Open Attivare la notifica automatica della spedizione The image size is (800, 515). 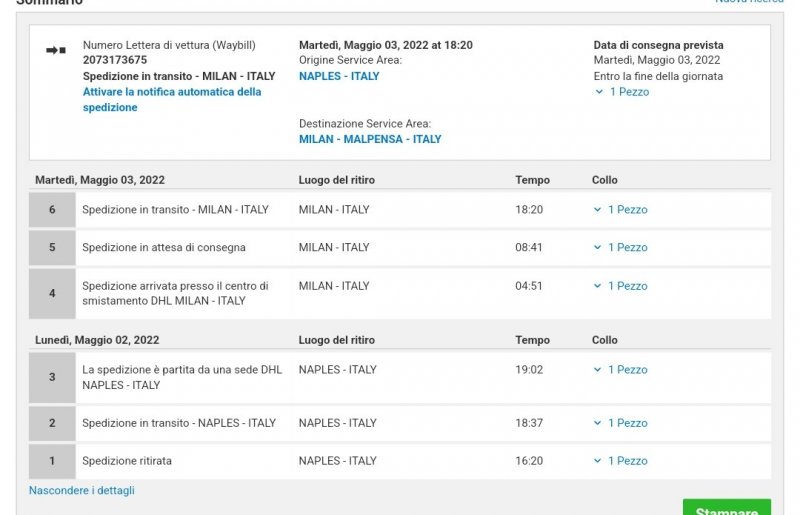pyautogui.click(x=172, y=100)
